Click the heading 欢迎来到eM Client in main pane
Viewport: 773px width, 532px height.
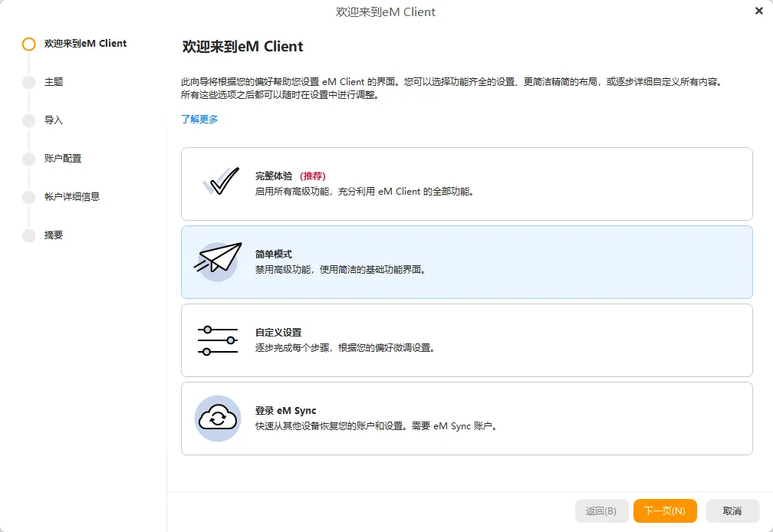pos(242,46)
